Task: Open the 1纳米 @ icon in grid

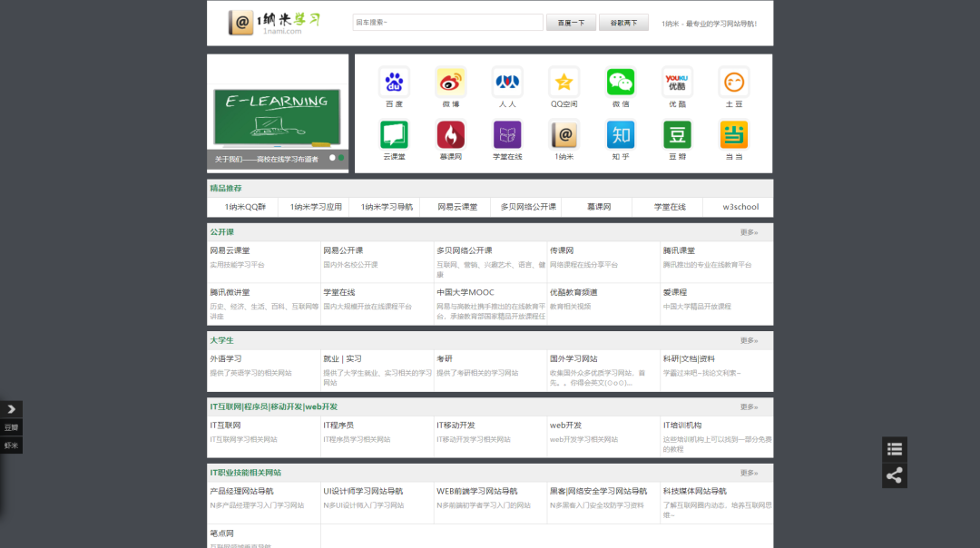Action: (563, 134)
